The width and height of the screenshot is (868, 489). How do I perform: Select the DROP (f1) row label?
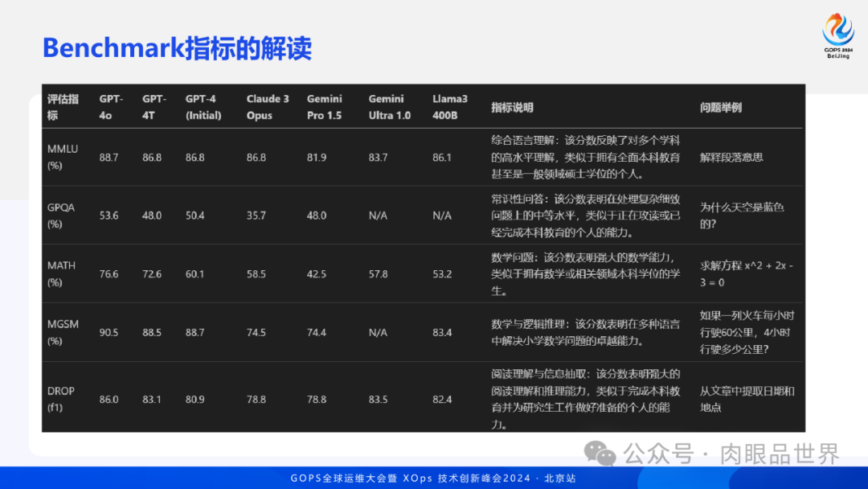(61, 399)
